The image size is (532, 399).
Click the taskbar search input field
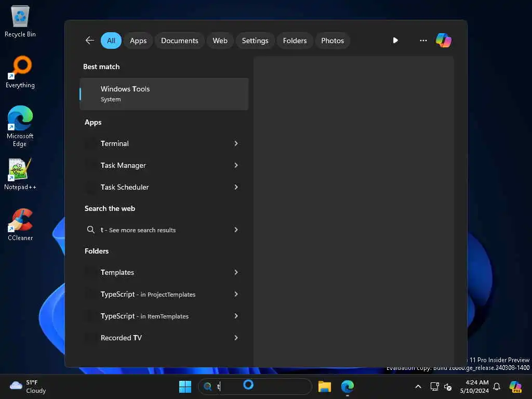(x=255, y=387)
